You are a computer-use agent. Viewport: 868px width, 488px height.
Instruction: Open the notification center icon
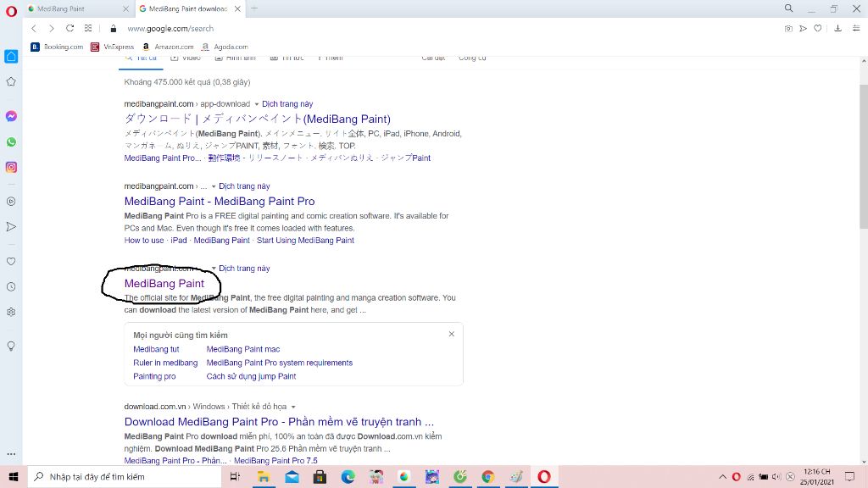pyautogui.click(x=849, y=476)
